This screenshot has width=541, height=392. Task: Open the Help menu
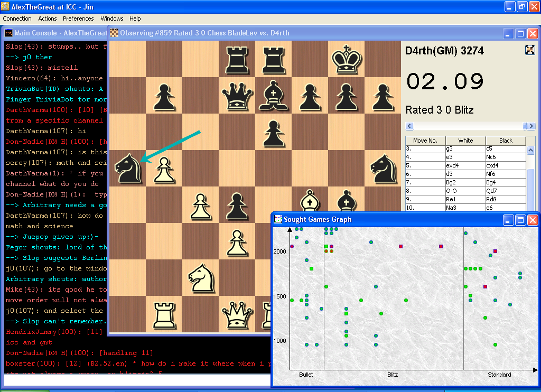[135, 18]
